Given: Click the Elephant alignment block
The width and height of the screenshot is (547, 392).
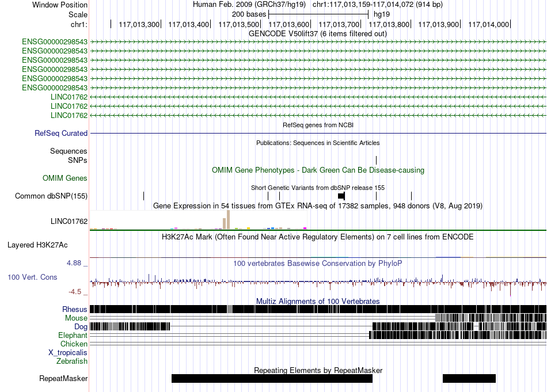Looking at the screenshot, I should 458,335.
